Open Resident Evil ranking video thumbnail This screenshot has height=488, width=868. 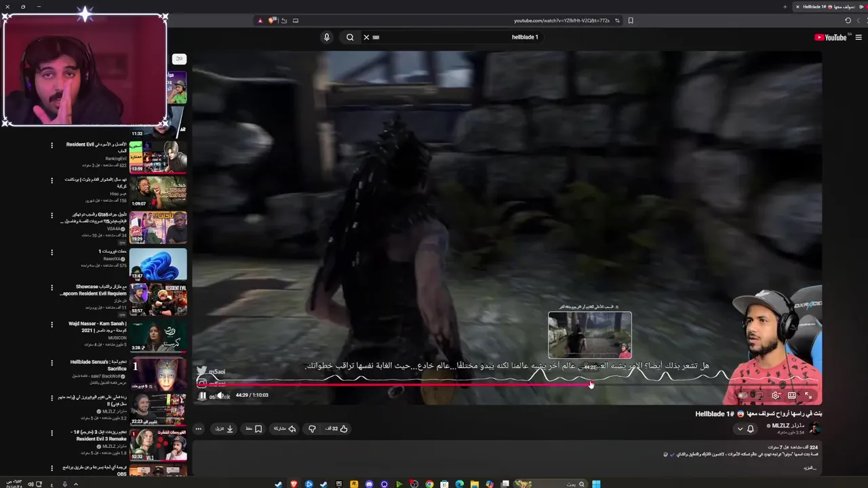coord(158,157)
